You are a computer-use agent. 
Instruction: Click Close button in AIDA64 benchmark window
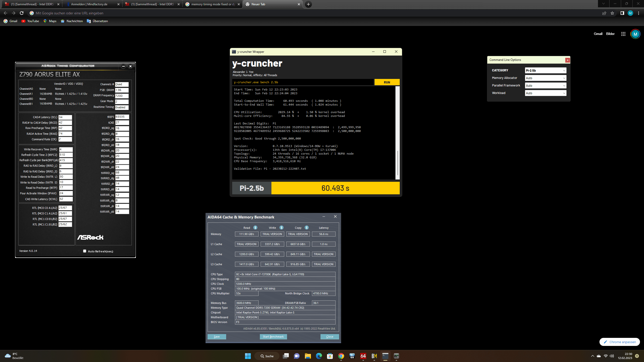pos(330,337)
